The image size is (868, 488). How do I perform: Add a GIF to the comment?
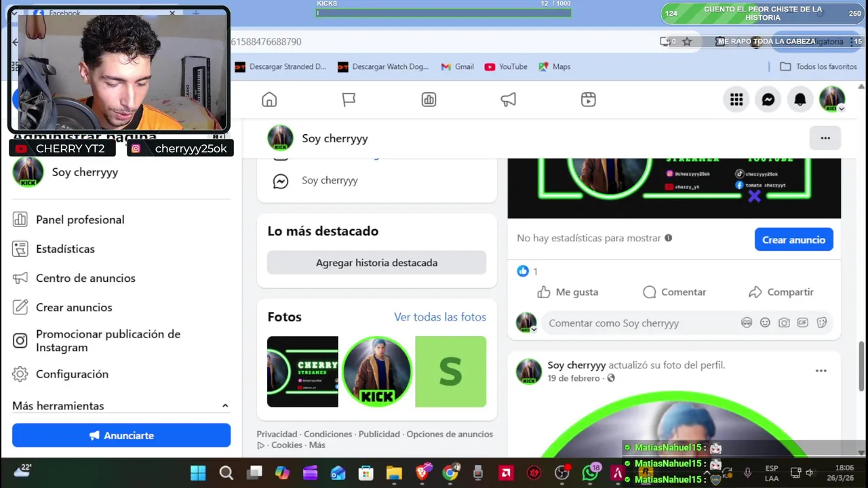(803, 323)
